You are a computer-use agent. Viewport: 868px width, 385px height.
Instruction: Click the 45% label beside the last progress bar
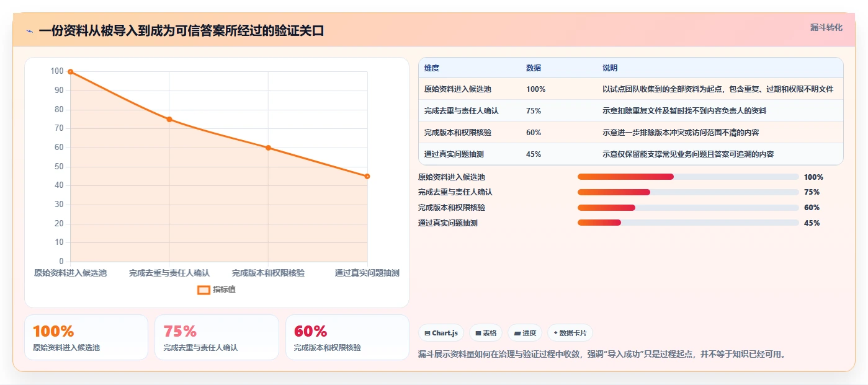812,223
